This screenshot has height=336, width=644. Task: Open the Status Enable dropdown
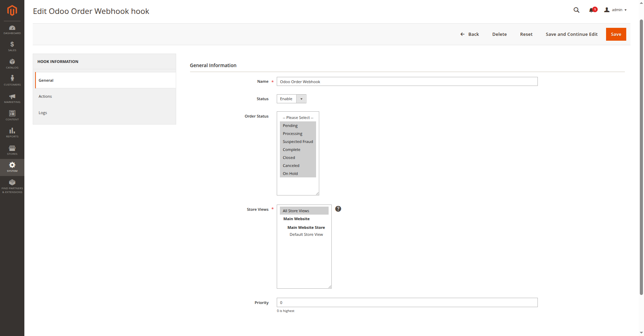tap(291, 99)
